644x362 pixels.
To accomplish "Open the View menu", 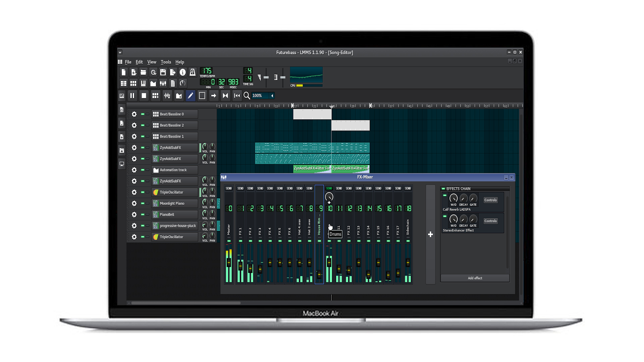I will point(152,62).
